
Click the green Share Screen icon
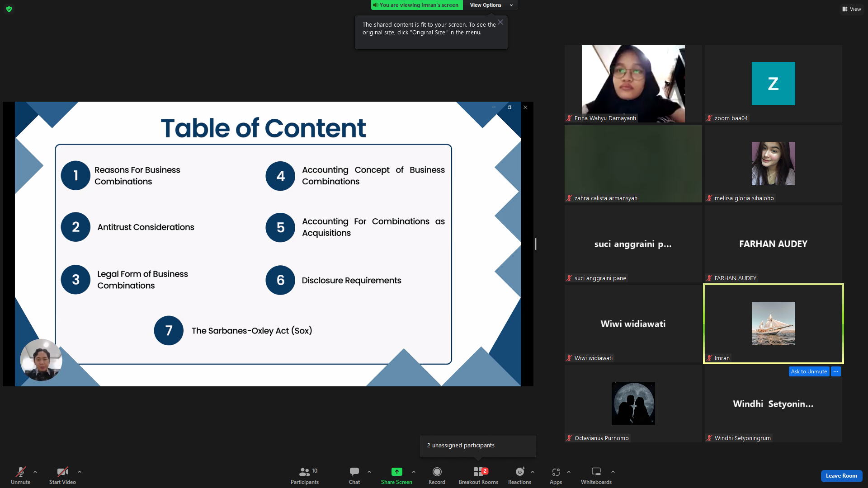[x=396, y=472]
